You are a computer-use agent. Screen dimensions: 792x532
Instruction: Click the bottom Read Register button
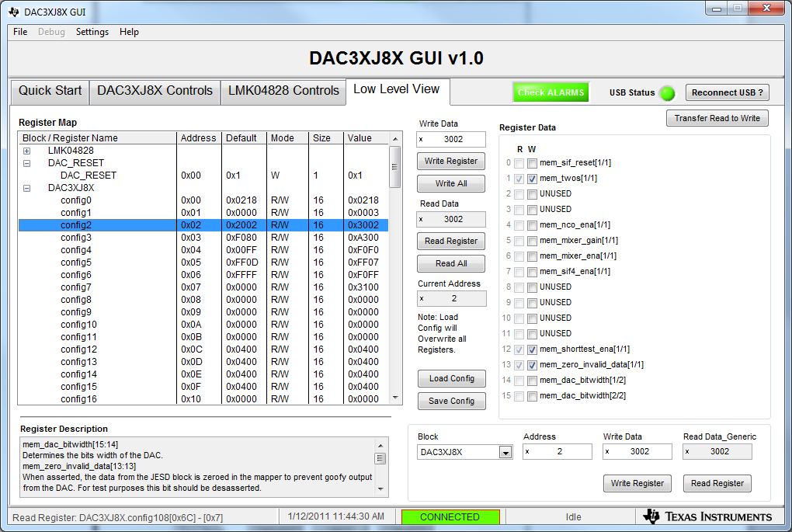[717, 484]
